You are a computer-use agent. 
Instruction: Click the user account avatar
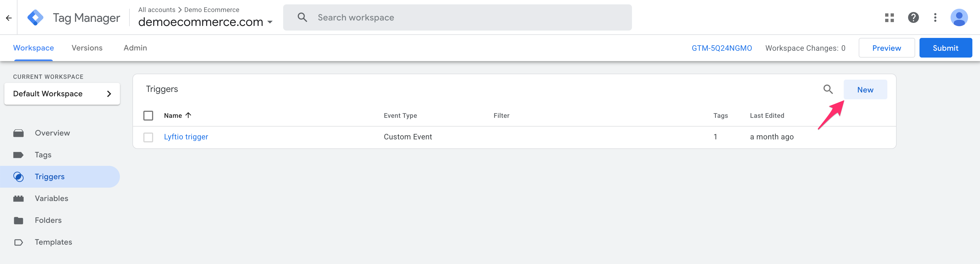[959, 18]
